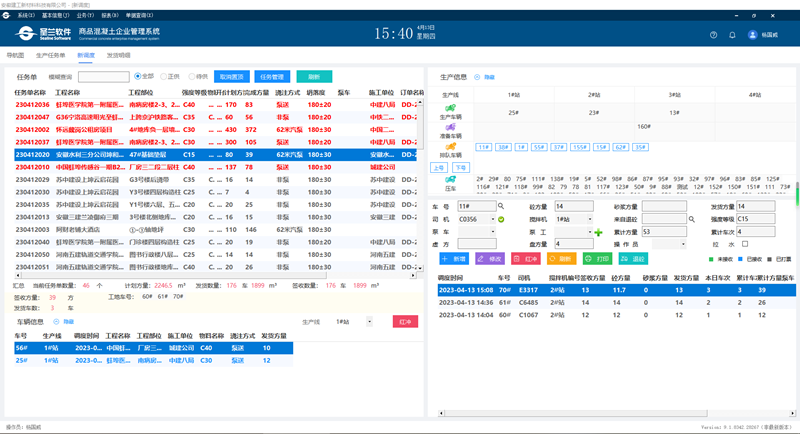Click the 模糊查询 search input field
Image resolution: width=800 pixels, height=434 pixels.
[103, 76]
